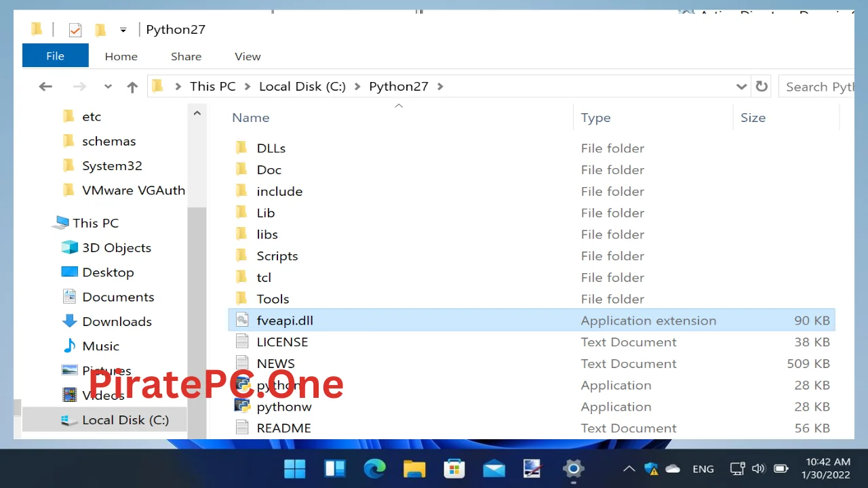Click This PC in the address bar

point(213,86)
